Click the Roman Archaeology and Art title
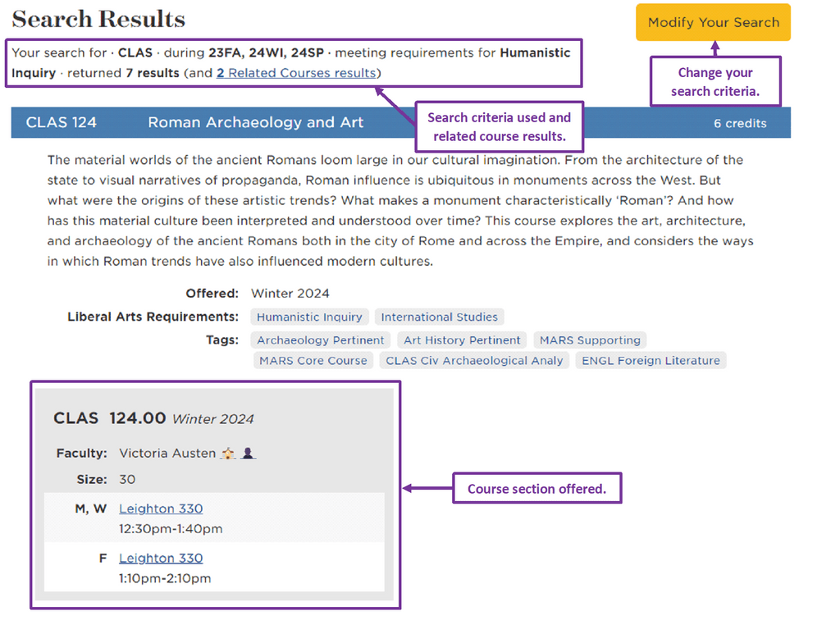840x625 pixels. 255,123
